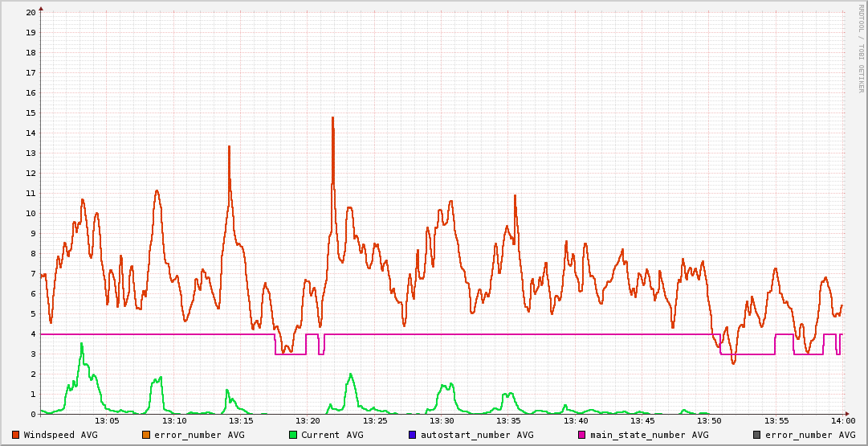Click the red Windspeed AVG legend swatch
Screen dimensions: 868x446
click(16, 435)
